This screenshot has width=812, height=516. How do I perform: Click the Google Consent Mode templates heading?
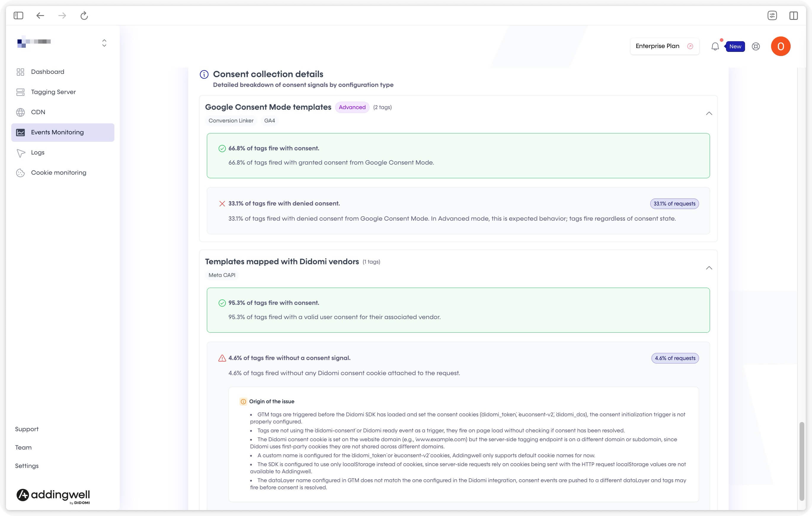point(268,107)
